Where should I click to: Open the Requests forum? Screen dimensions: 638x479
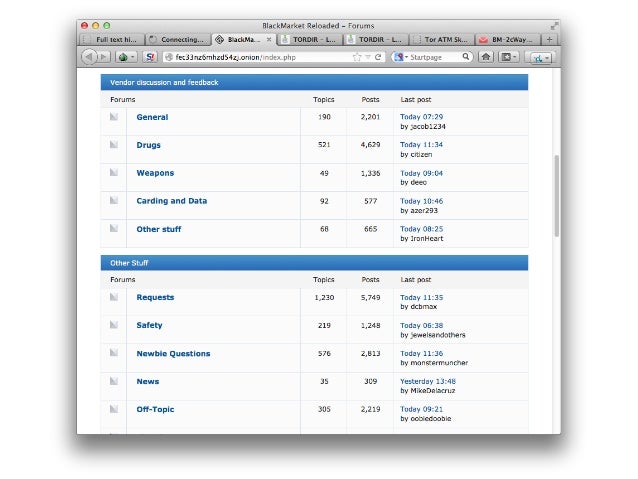[x=155, y=297]
